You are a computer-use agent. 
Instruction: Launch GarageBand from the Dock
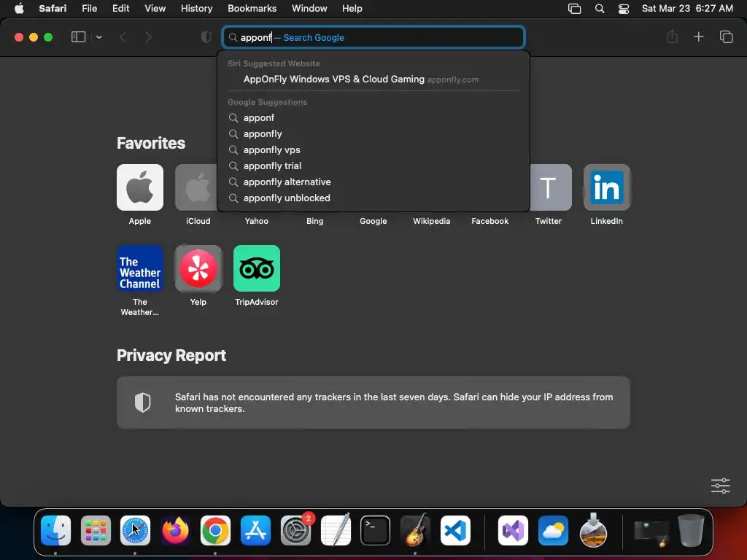coord(415,531)
